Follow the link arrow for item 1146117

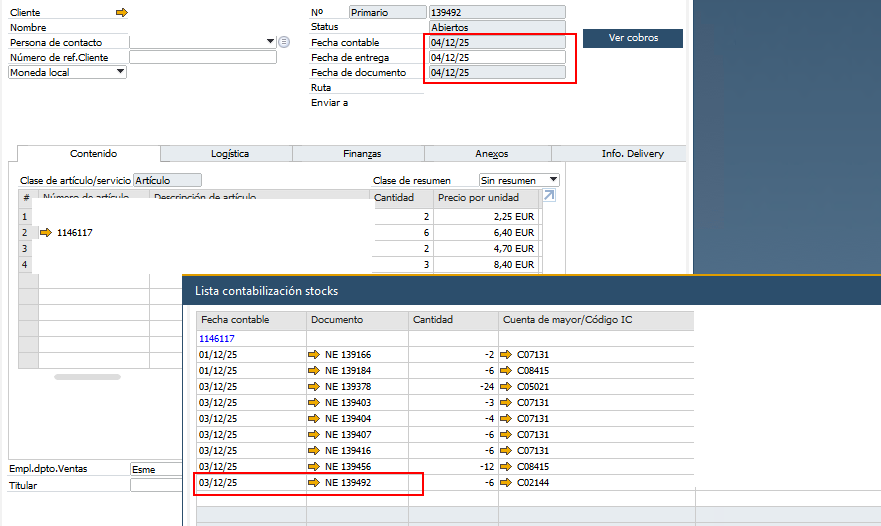coord(46,232)
